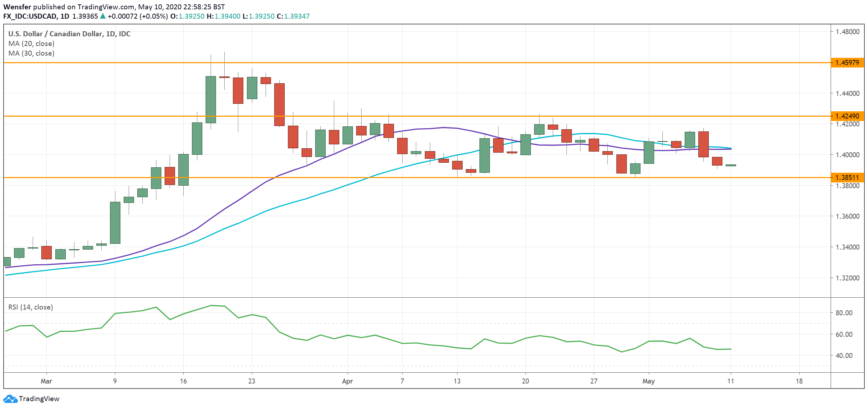
Task: Click the 1.42490 orange price label
Action: click(x=847, y=116)
